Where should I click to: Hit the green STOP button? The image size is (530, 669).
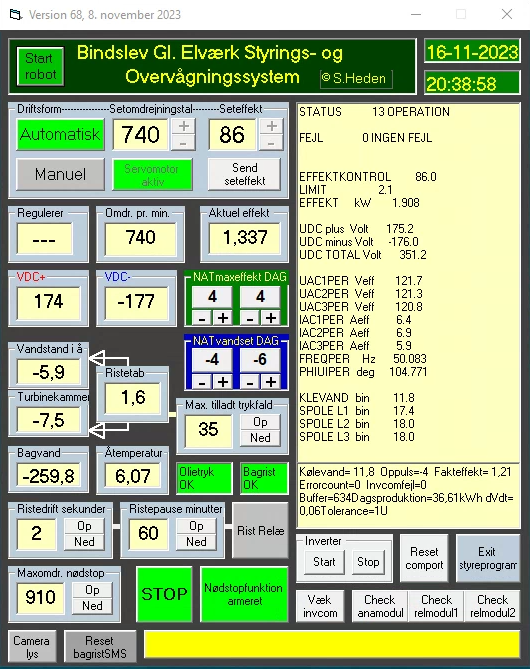tap(164, 594)
